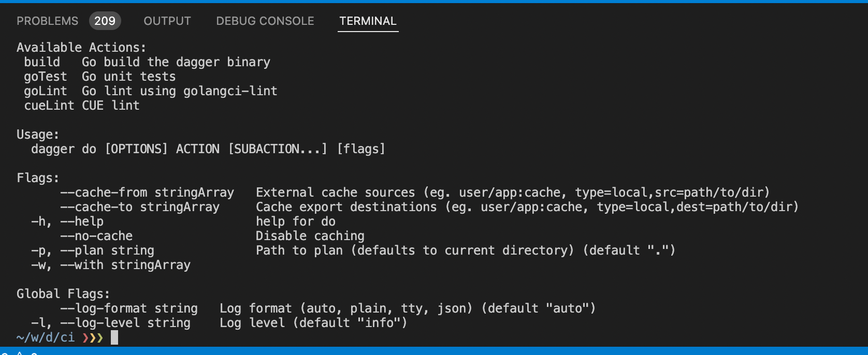Click the active TERMINAL tab
The height and width of the screenshot is (355, 868).
(368, 21)
